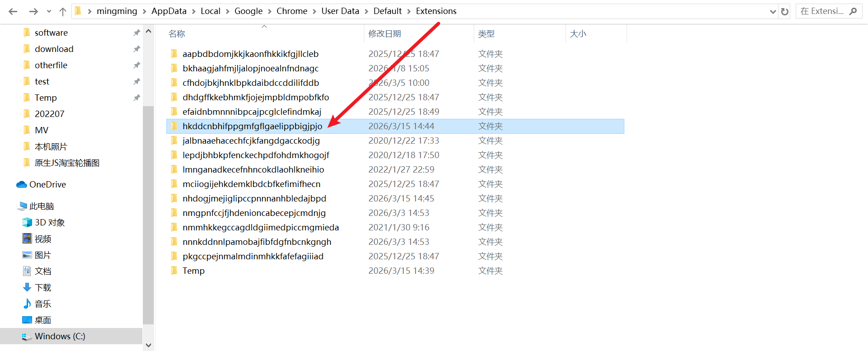Open 本机照片 in navigation pane

click(x=51, y=147)
